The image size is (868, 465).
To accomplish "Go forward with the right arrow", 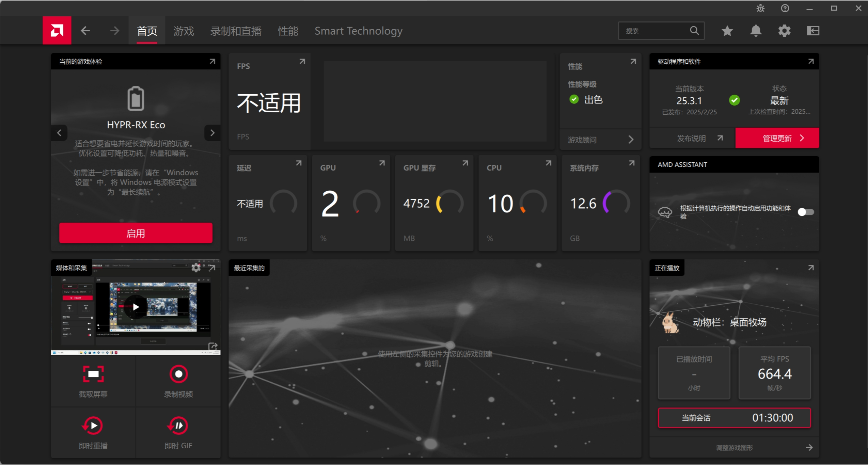I will point(115,31).
